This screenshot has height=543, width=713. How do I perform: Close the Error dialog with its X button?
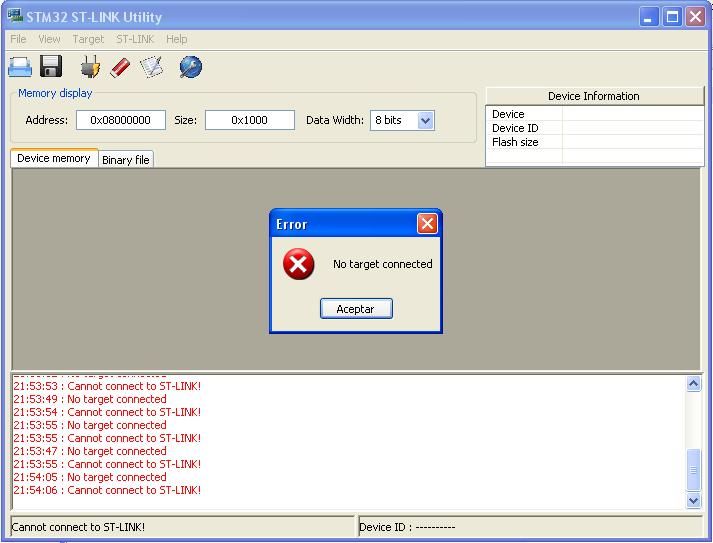(427, 224)
